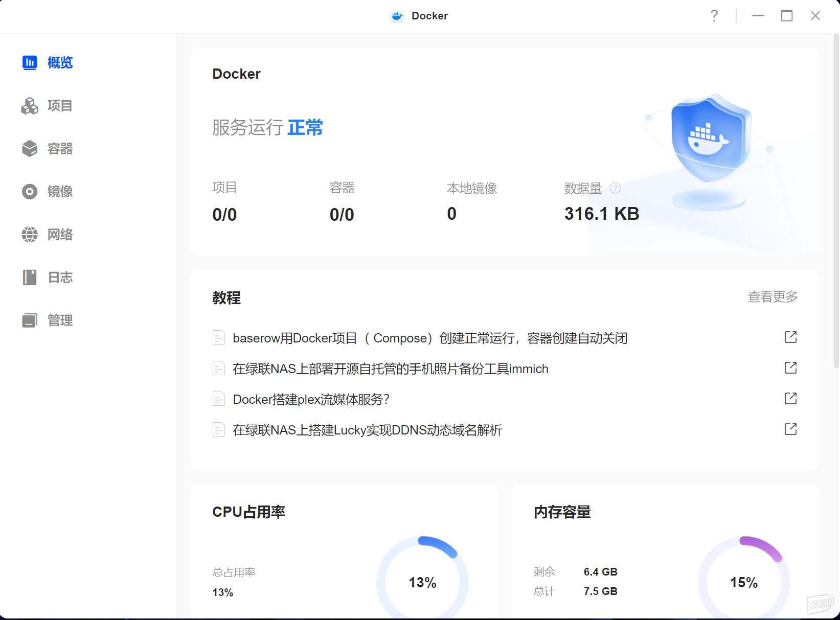Click the Network (网络) globe icon
Screen dimensions: 840x620
click(30, 235)
